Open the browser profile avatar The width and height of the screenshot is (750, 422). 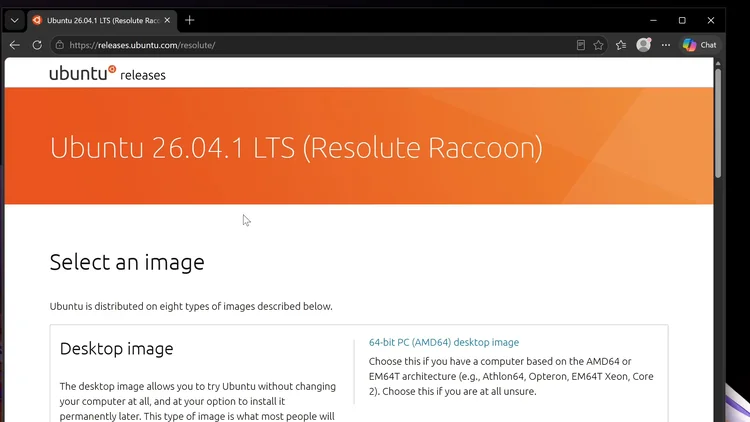(644, 44)
